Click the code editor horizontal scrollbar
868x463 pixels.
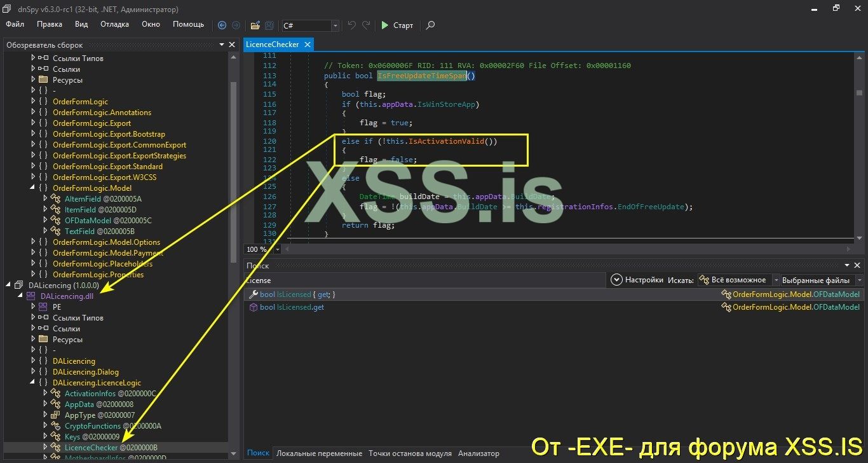(x=567, y=249)
